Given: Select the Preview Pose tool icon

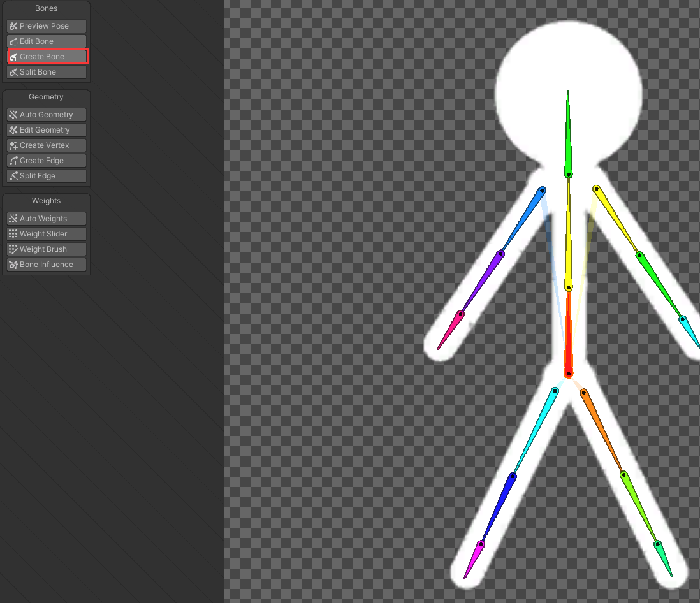Looking at the screenshot, I should [x=13, y=25].
